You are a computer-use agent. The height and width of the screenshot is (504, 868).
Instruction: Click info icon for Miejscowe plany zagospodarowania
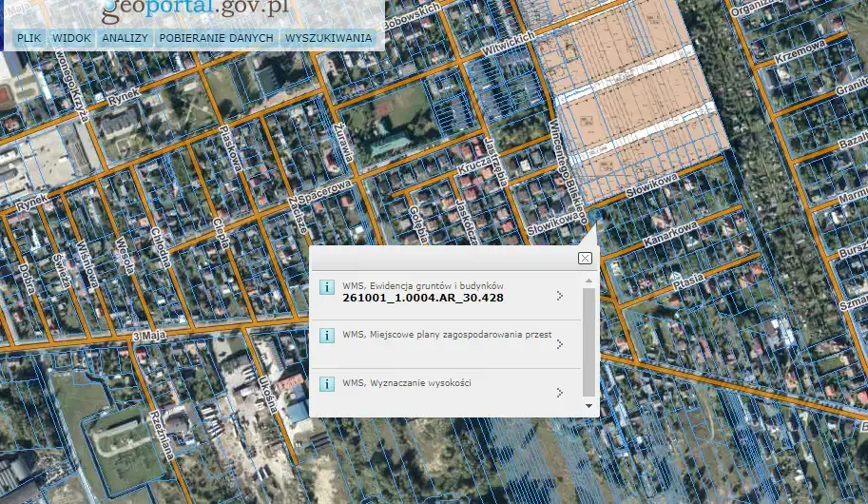click(x=326, y=336)
